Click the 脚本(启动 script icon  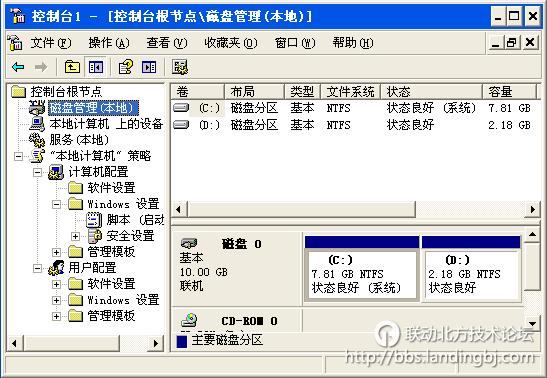(x=93, y=220)
